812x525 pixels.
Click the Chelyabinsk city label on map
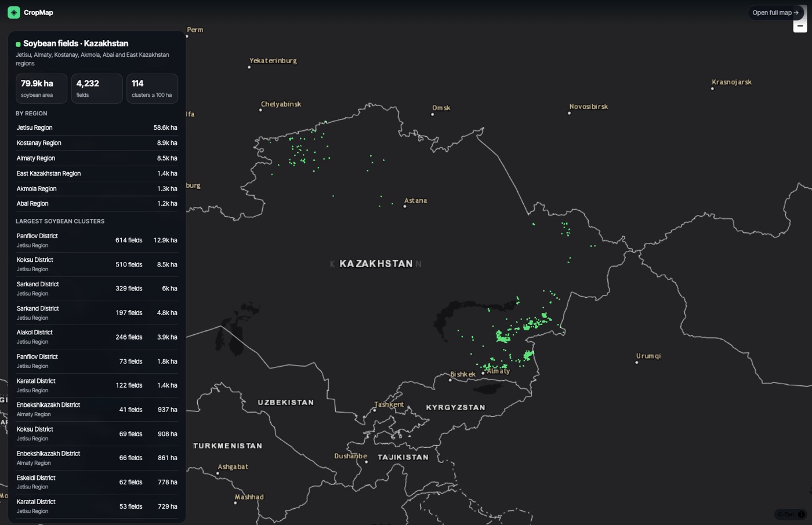281,104
